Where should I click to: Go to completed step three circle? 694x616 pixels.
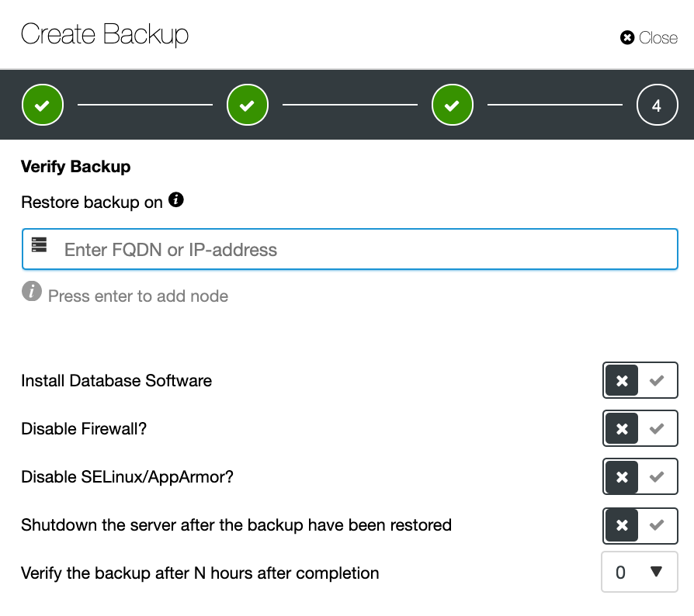(x=453, y=105)
